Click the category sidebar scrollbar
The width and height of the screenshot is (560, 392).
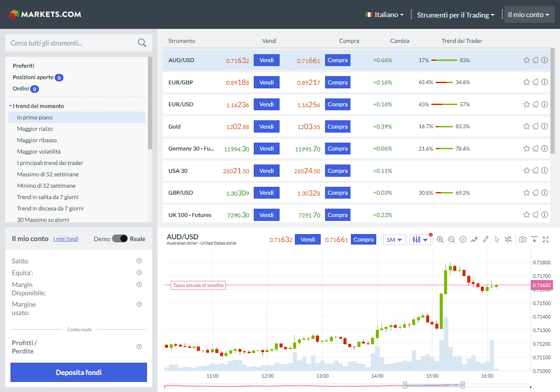(150, 103)
